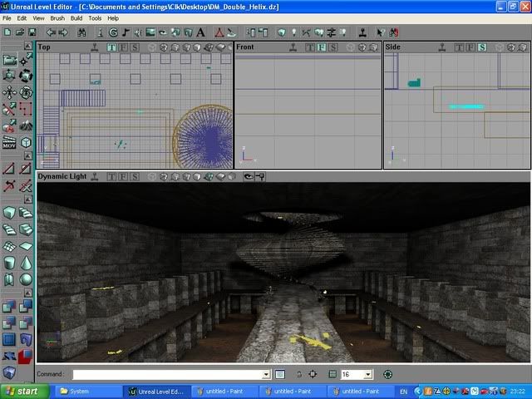532x399 pixels.
Task: Click the Play Level joystick icon
Action: (x=363, y=32)
